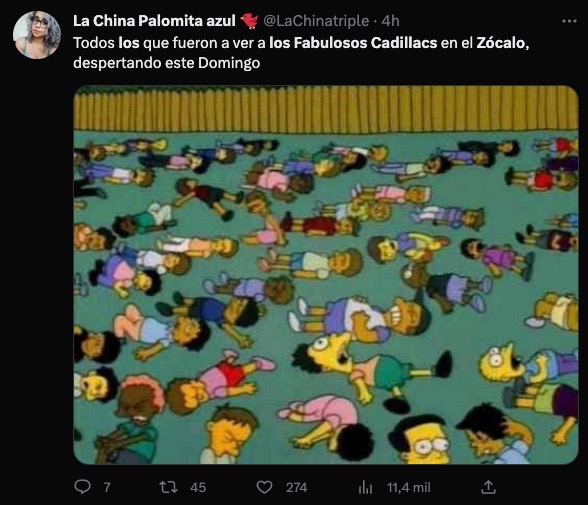Click the wooden fence in the meme

click(x=326, y=110)
